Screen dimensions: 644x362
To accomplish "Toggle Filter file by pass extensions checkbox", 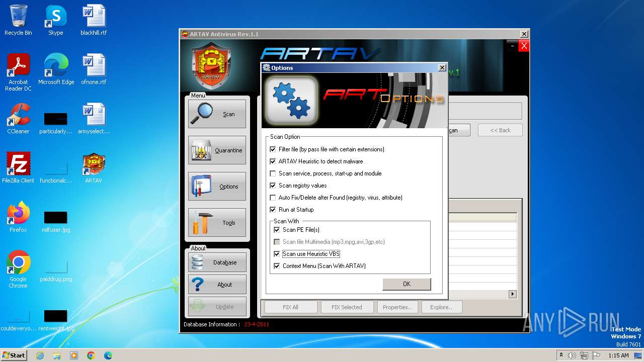I will [x=273, y=149].
